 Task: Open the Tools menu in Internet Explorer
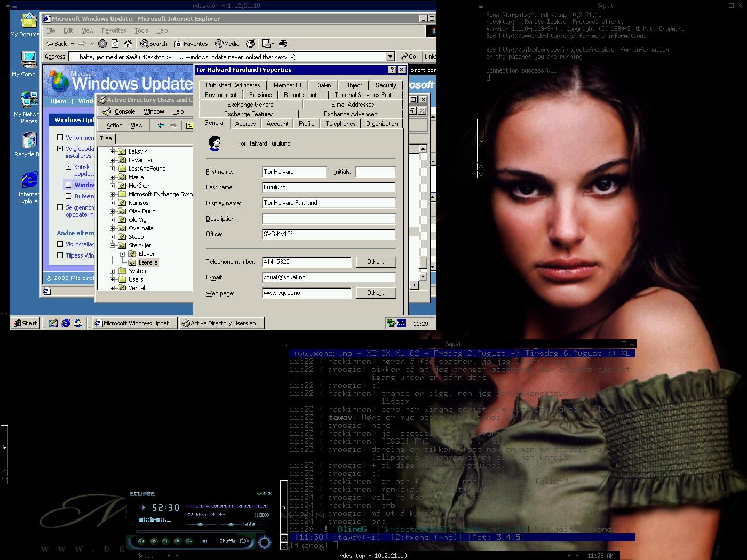click(141, 30)
